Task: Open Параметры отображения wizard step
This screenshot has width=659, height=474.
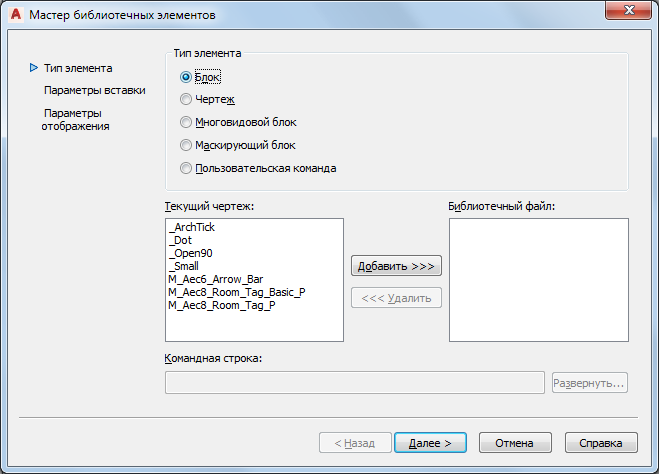Action: point(75,120)
